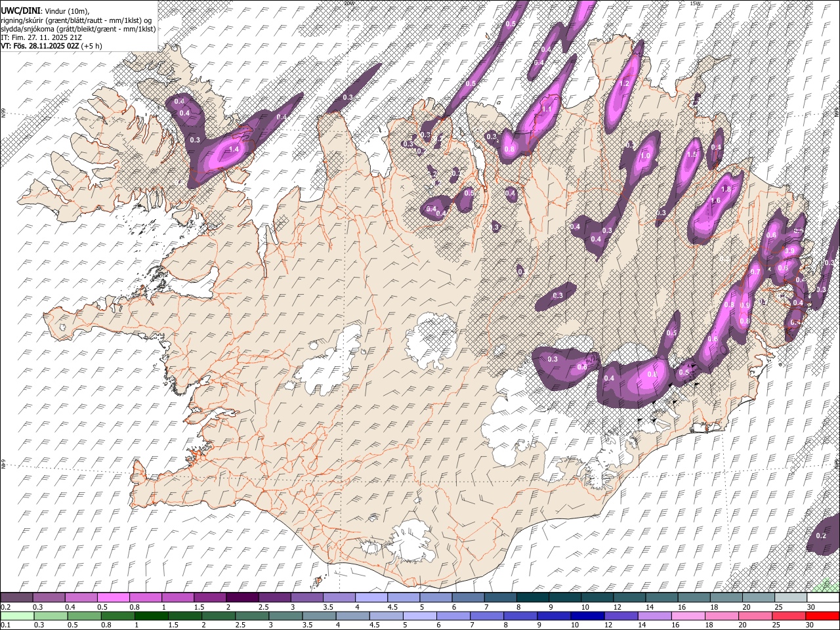Click the pale green lower legend swatch starting at 0.1
This screenshot has width=840, height=630.
17,616
